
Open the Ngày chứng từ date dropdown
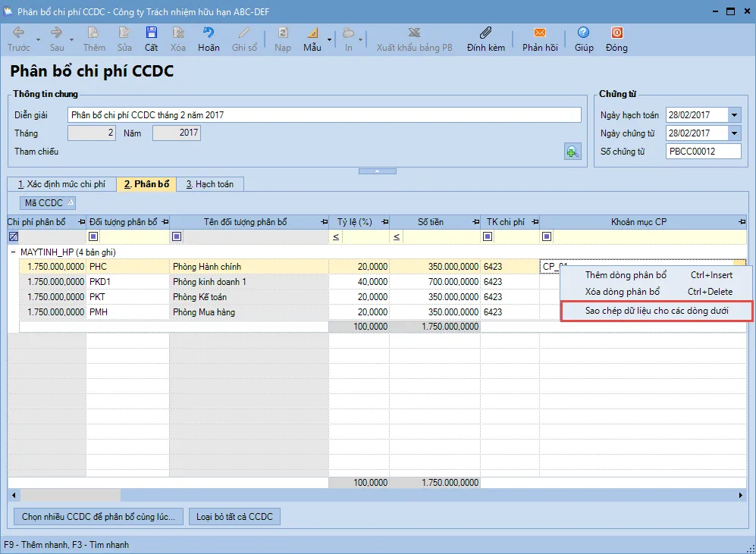tap(734, 133)
